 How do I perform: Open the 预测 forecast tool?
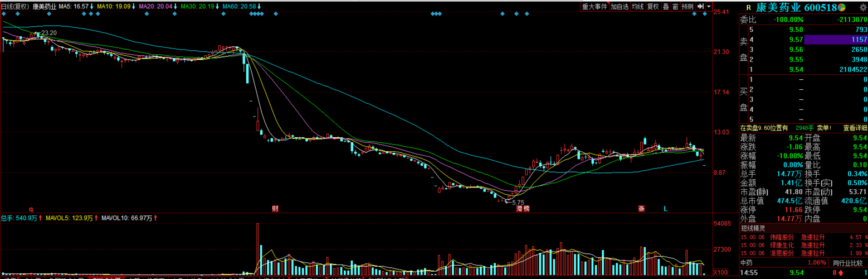click(687, 7)
